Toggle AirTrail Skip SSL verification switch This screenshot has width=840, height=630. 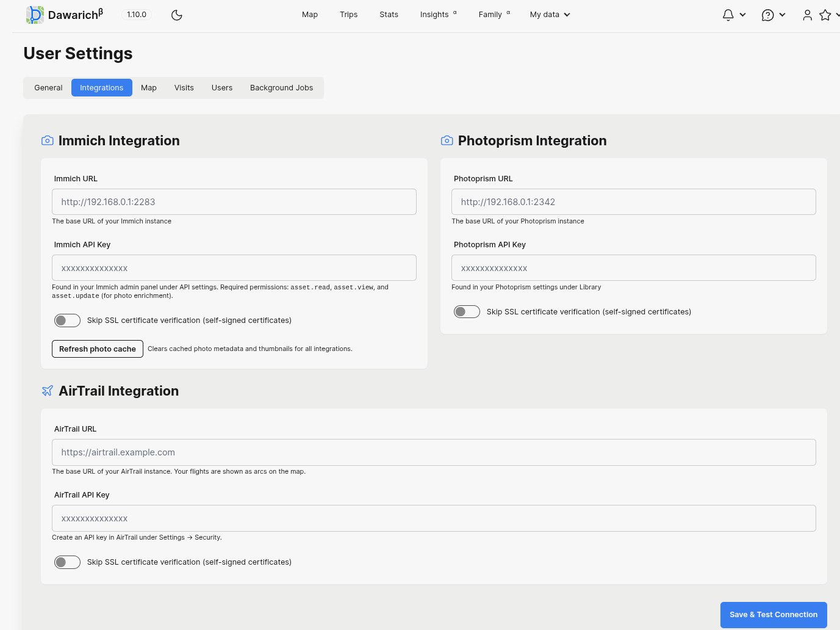pyautogui.click(x=67, y=562)
